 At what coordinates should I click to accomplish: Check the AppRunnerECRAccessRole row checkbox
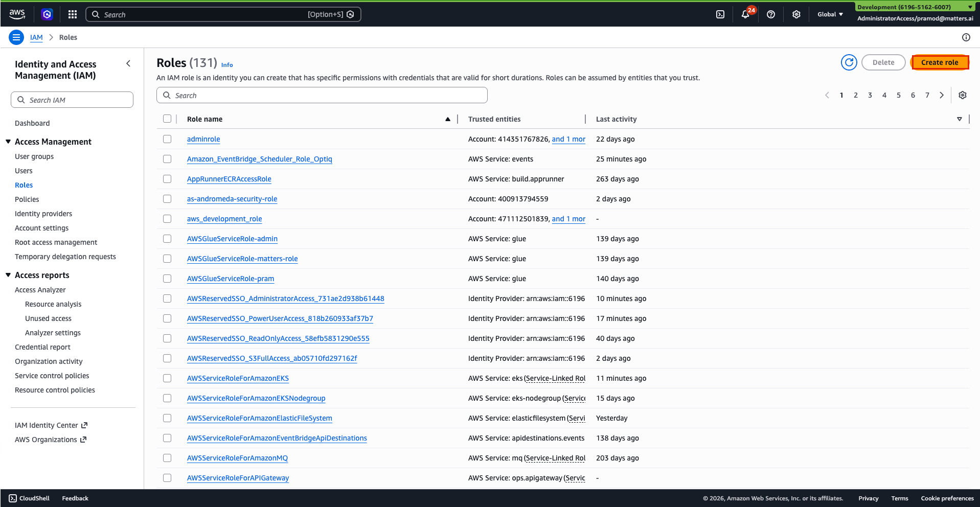point(167,179)
